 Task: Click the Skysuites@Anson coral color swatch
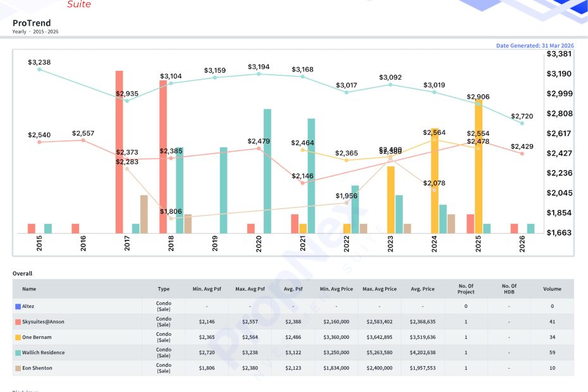(x=18, y=322)
